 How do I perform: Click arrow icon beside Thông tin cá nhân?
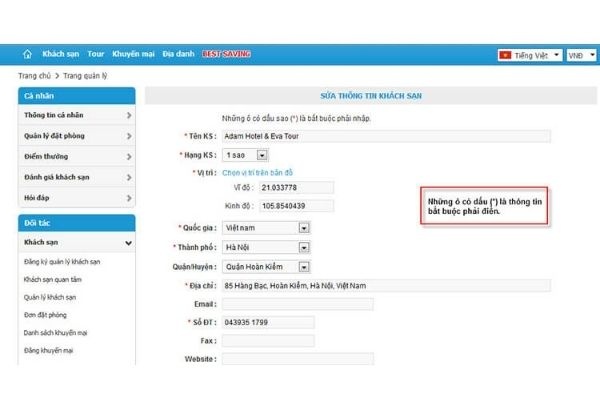click(x=129, y=115)
